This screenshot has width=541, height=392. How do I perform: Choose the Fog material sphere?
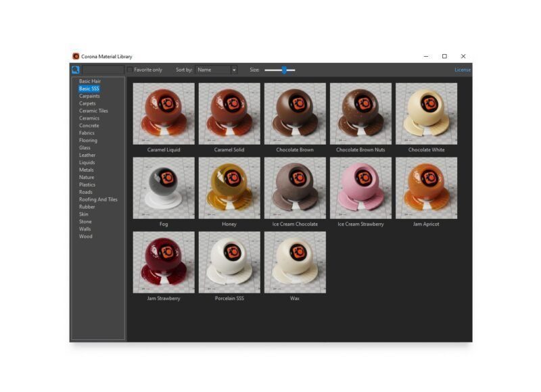(x=164, y=188)
